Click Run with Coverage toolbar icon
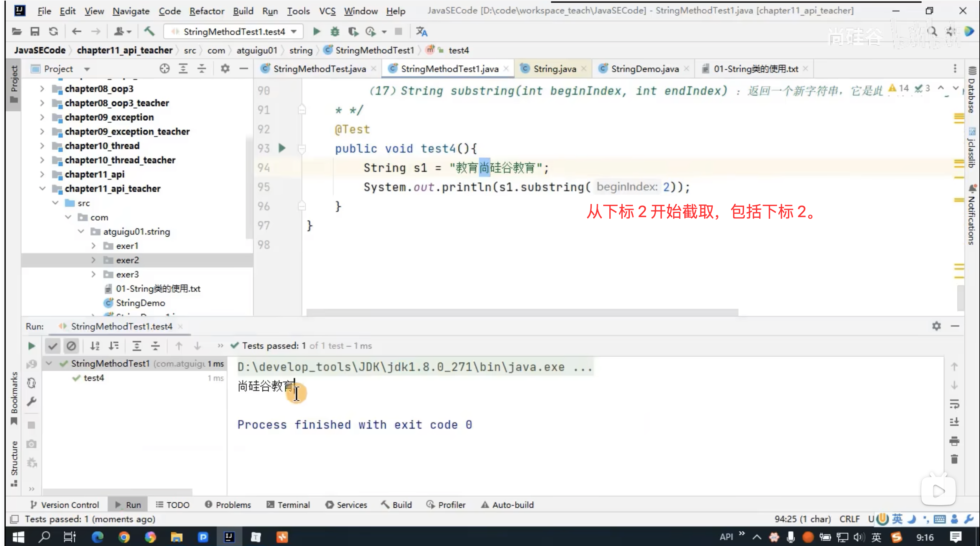This screenshot has height=546, width=980. 353,32
